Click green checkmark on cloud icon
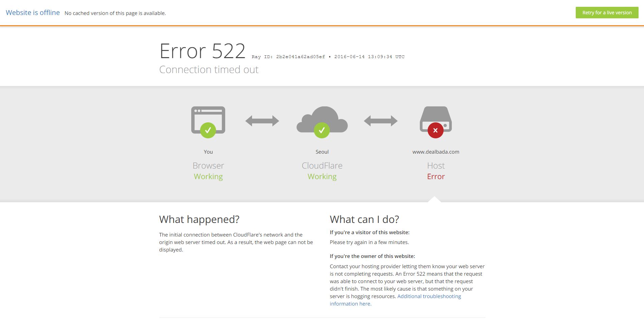This screenshot has width=644, height=329. point(322,130)
